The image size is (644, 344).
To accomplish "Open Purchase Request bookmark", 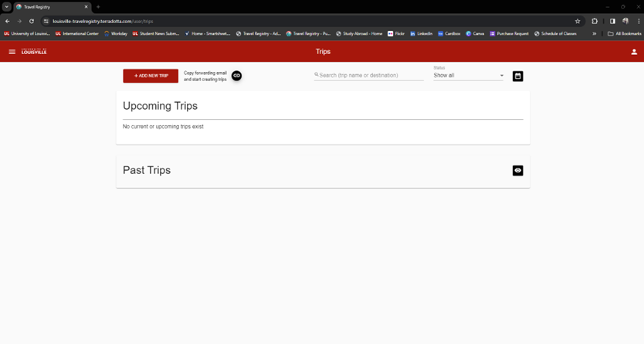I will [510, 34].
